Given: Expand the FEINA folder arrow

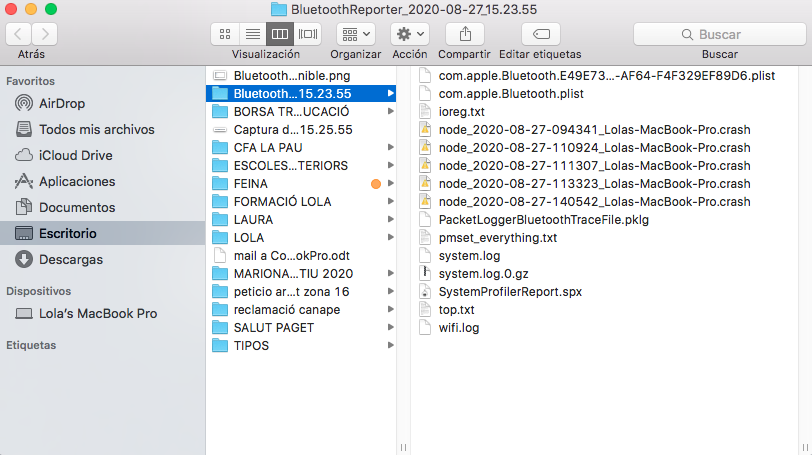Looking at the screenshot, I should (x=390, y=183).
